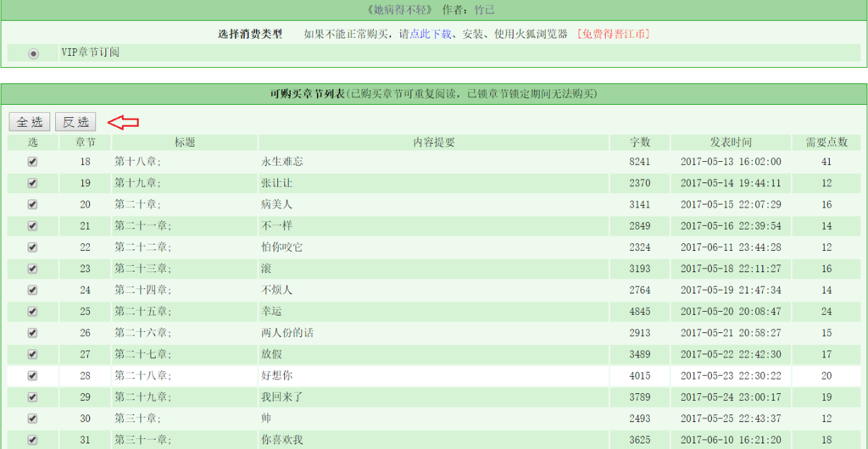The image size is (868, 449).
Task: Uncheck chapter 26 两人份的话 checkbox
Action: [x=33, y=333]
